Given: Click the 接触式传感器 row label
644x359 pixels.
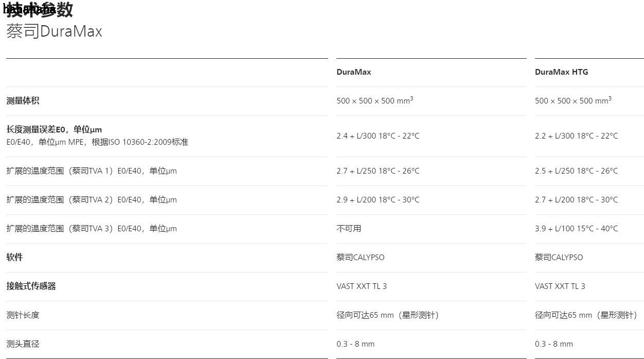Looking at the screenshot, I should [x=31, y=286].
